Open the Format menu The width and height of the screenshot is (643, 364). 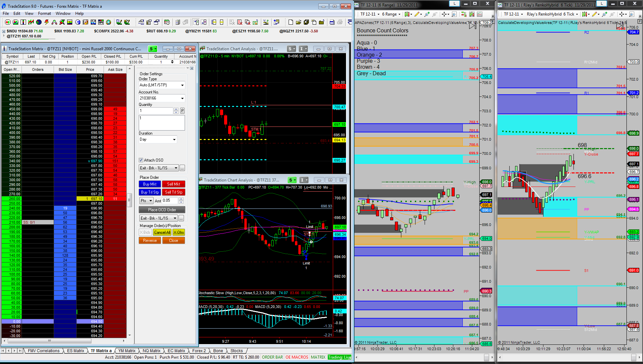pyautogui.click(x=44, y=13)
